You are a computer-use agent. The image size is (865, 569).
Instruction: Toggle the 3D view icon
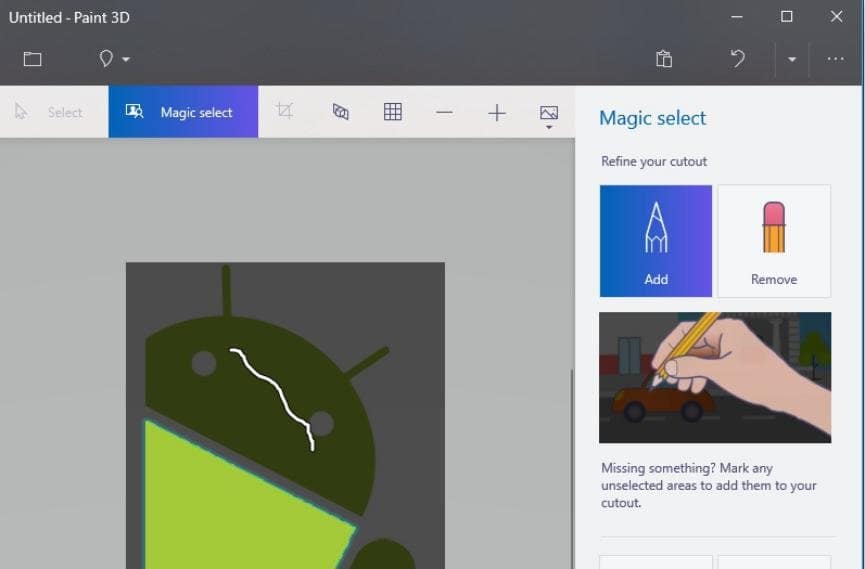point(340,112)
